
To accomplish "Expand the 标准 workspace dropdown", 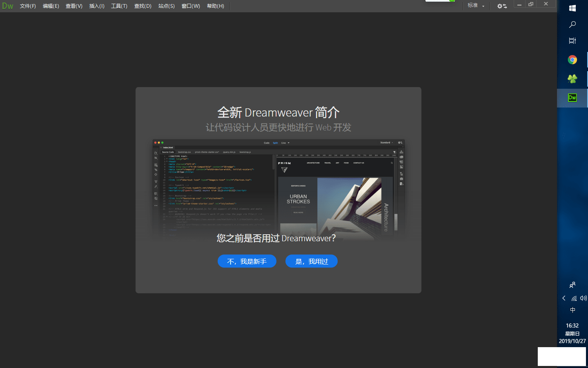I will (x=476, y=6).
